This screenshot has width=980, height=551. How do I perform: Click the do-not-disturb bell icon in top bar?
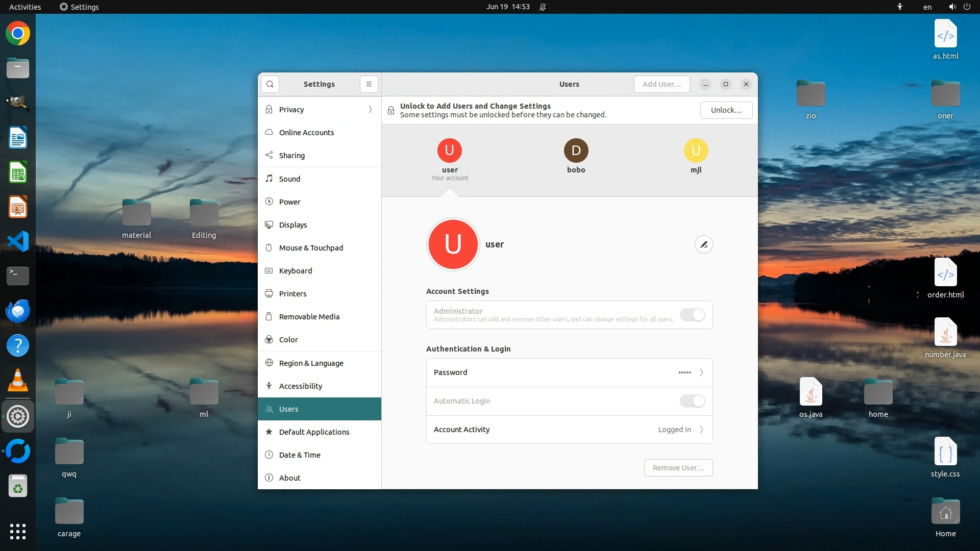543,7
